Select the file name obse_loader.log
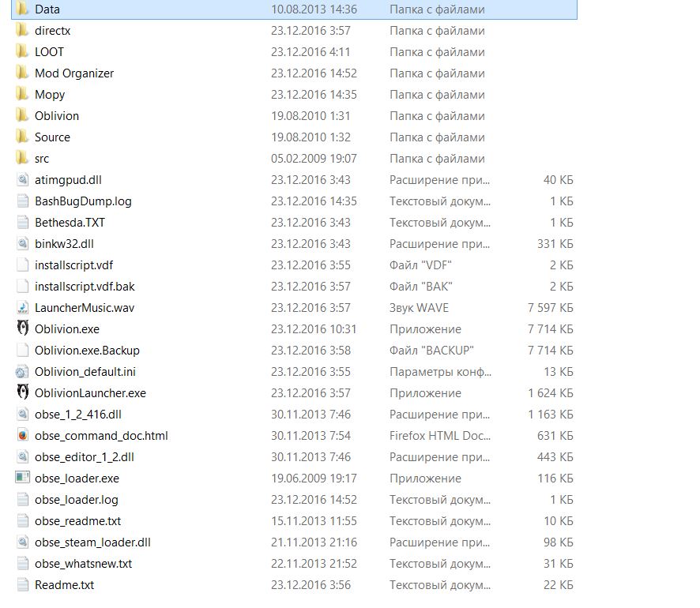The image size is (700, 608). coord(77,500)
